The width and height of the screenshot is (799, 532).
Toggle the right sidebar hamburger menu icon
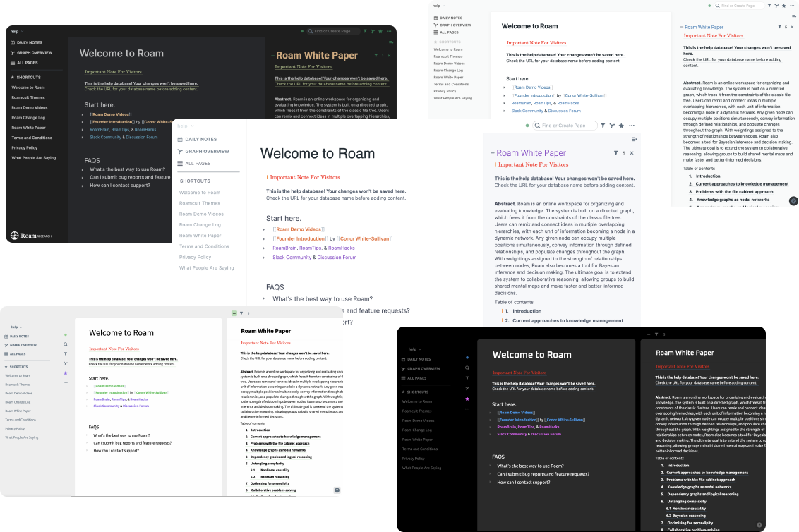633,140
